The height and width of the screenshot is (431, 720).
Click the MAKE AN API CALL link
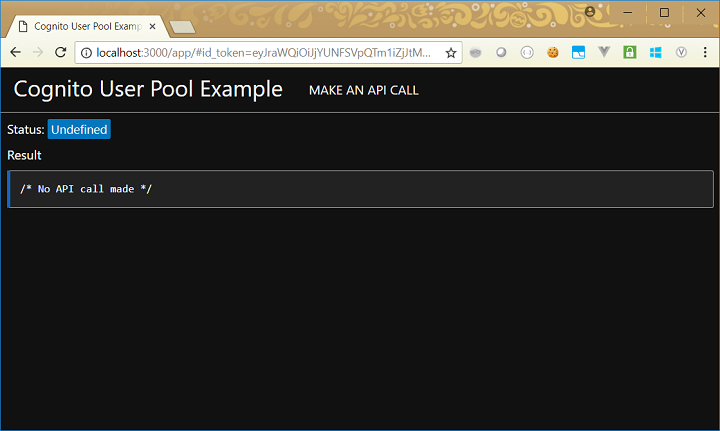(363, 90)
